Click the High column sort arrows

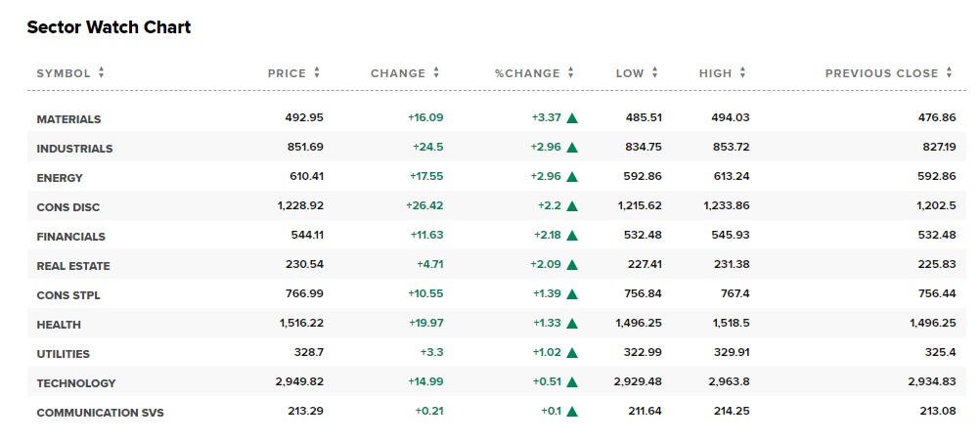(x=742, y=73)
